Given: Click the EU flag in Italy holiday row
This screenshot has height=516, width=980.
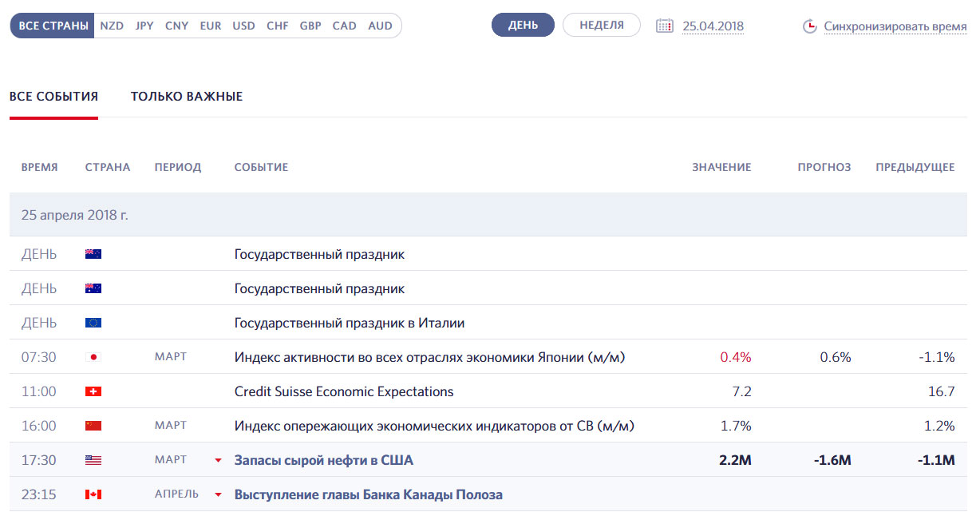Looking at the screenshot, I should point(93,323).
